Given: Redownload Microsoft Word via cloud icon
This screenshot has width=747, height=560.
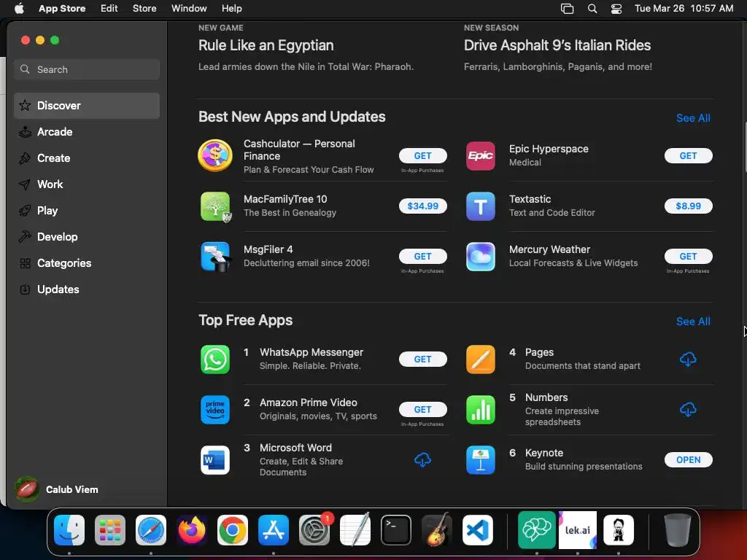Looking at the screenshot, I should point(422,460).
